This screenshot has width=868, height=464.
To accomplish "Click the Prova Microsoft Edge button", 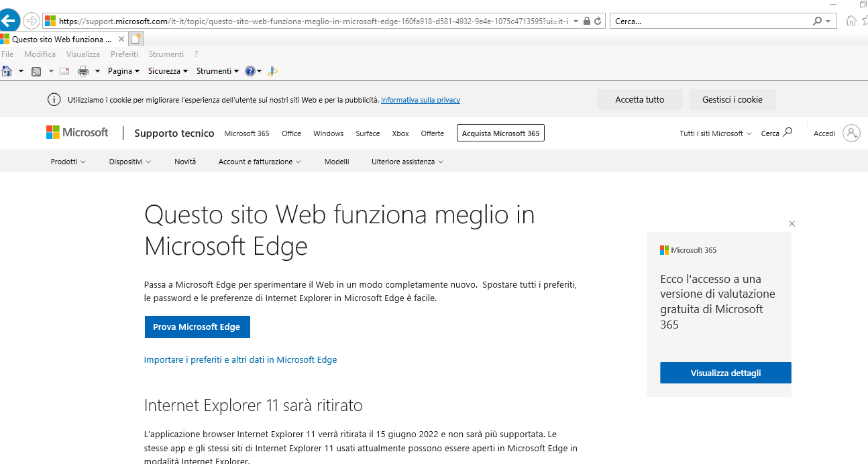I will click(x=197, y=327).
